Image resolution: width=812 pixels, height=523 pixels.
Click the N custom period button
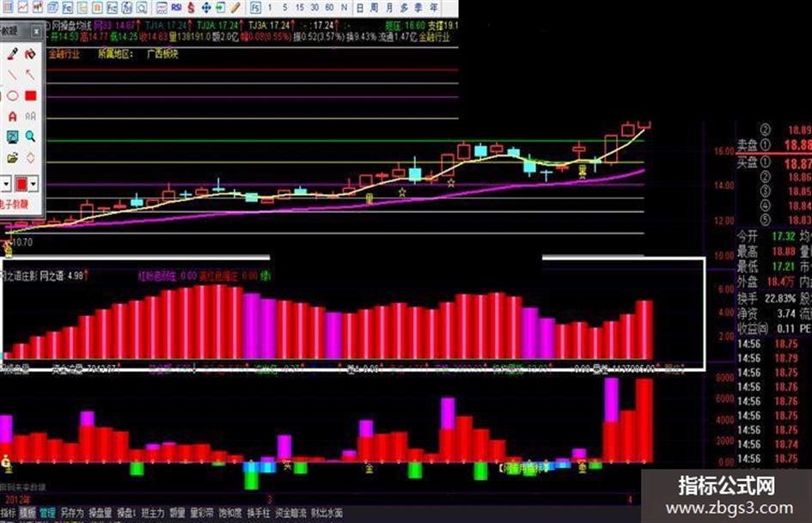pyautogui.click(x=344, y=7)
